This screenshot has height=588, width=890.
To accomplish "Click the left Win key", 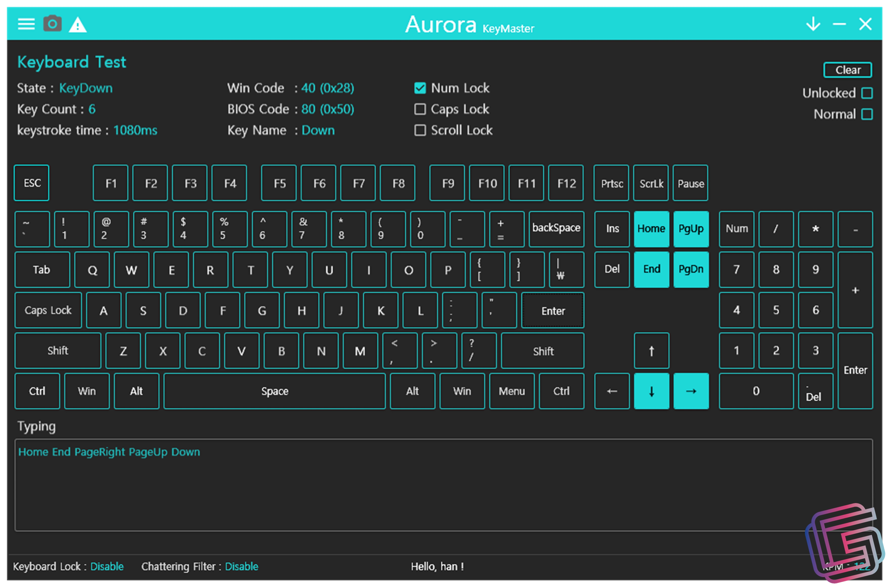I will (x=87, y=391).
